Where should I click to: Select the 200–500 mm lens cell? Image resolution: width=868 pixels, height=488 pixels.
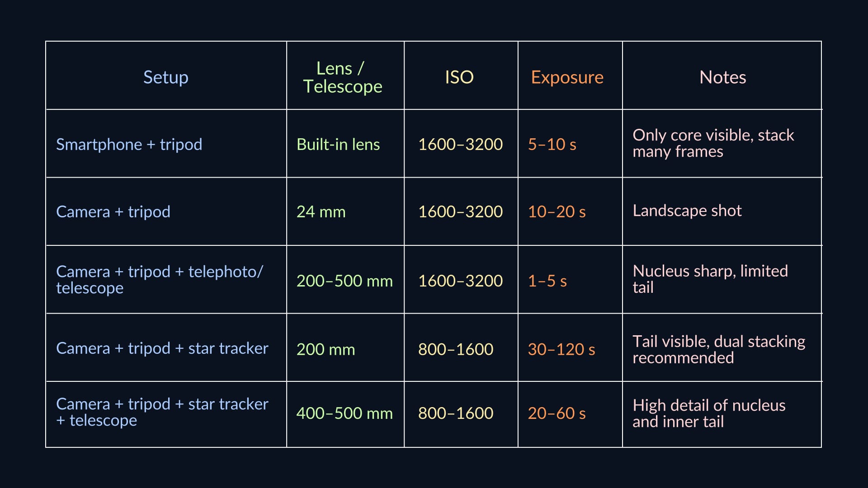(344, 281)
